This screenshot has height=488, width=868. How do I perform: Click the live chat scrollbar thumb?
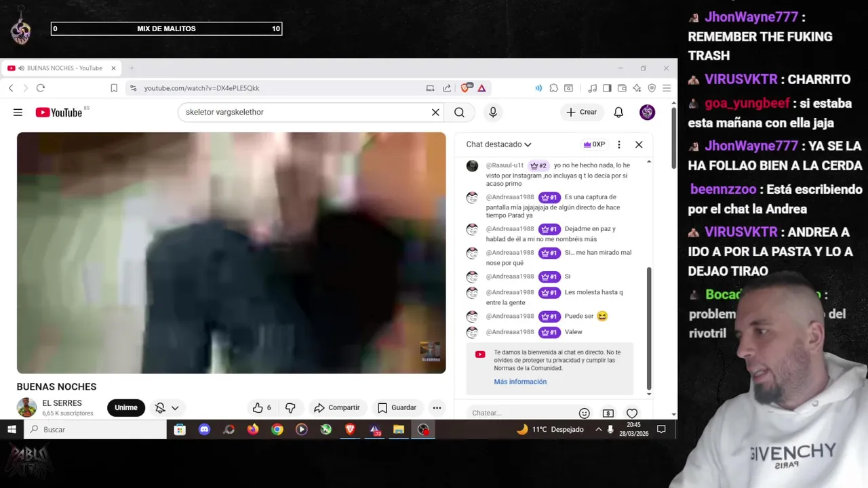point(649,328)
